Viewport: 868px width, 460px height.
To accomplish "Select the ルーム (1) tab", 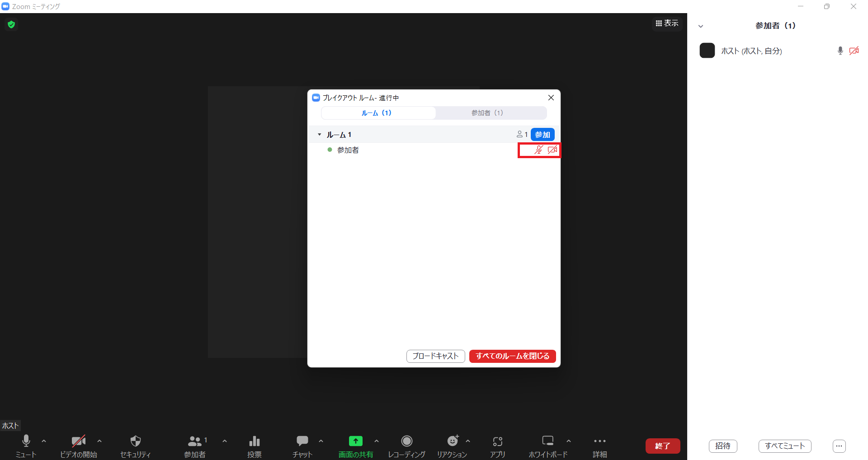I will click(377, 113).
